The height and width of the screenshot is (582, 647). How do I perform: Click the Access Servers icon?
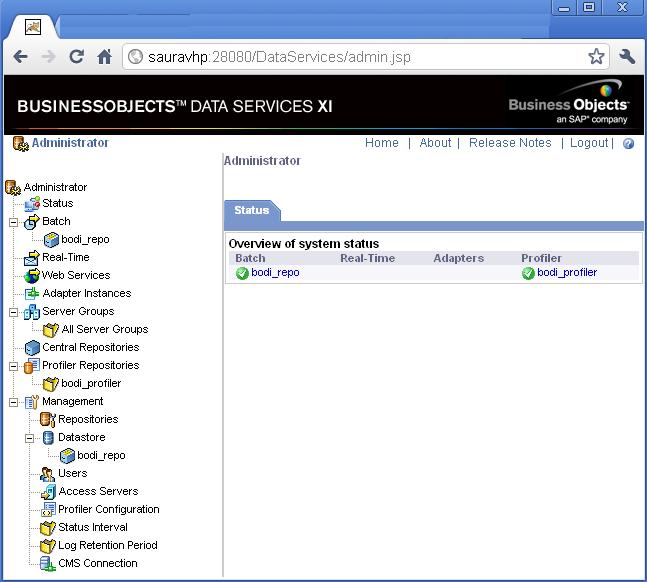(48, 492)
